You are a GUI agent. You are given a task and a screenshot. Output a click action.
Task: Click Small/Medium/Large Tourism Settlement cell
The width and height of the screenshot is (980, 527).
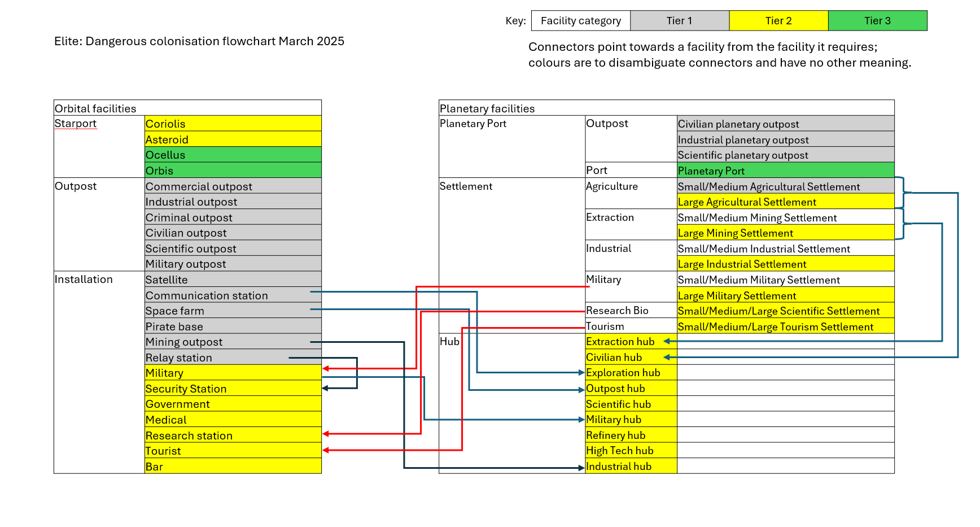point(786,326)
